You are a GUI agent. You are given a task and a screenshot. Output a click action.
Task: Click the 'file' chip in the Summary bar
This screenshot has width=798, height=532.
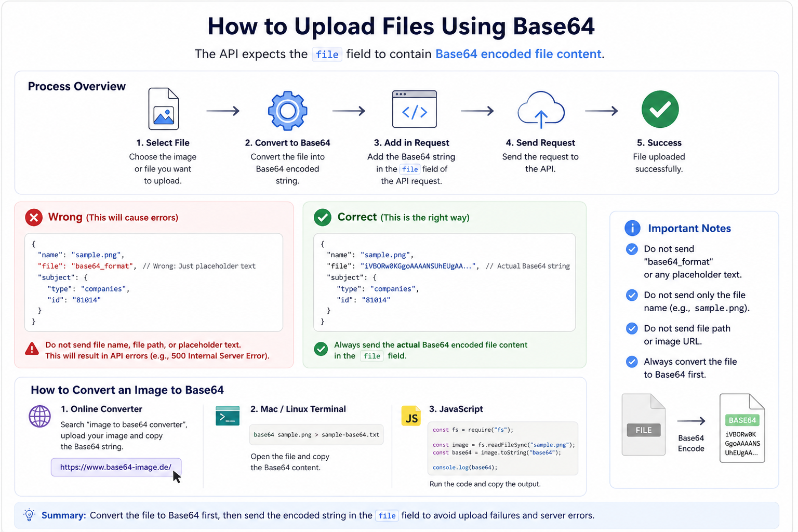click(387, 515)
